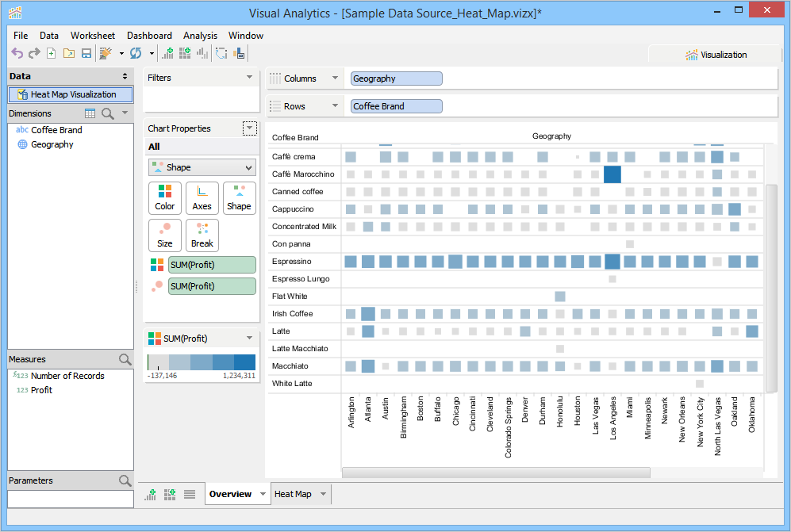Open the Columns shelf dropdown
Viewport: 791px width, 532px height.
335,78
